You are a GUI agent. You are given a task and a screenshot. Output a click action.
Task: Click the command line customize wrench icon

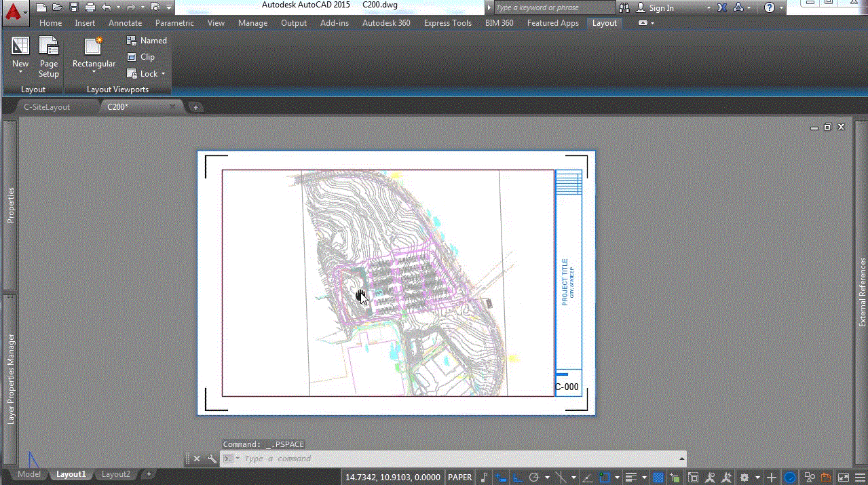pyautogui.click(x=212, y=459)
